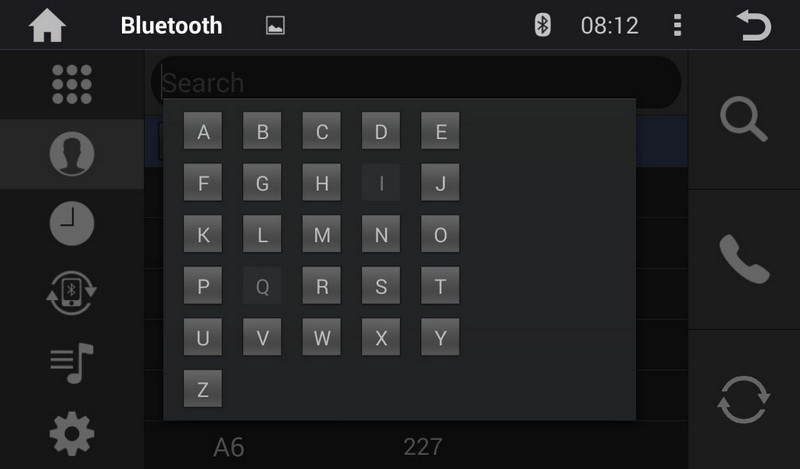
Task: Jump to contacts starting with M
Action: pos(321,234)
